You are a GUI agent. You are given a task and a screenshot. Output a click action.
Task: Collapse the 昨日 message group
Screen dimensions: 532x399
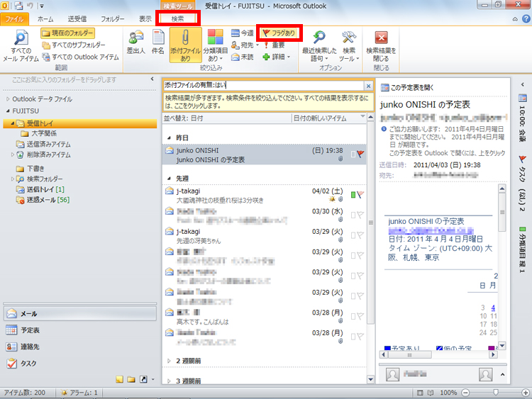pyautogui.click(x=170, y=138)
